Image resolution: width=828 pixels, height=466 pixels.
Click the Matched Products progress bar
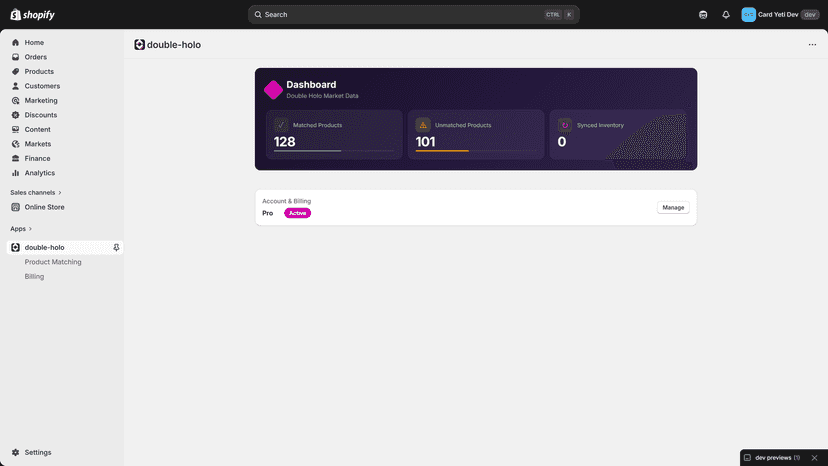[x=334, y=151]
